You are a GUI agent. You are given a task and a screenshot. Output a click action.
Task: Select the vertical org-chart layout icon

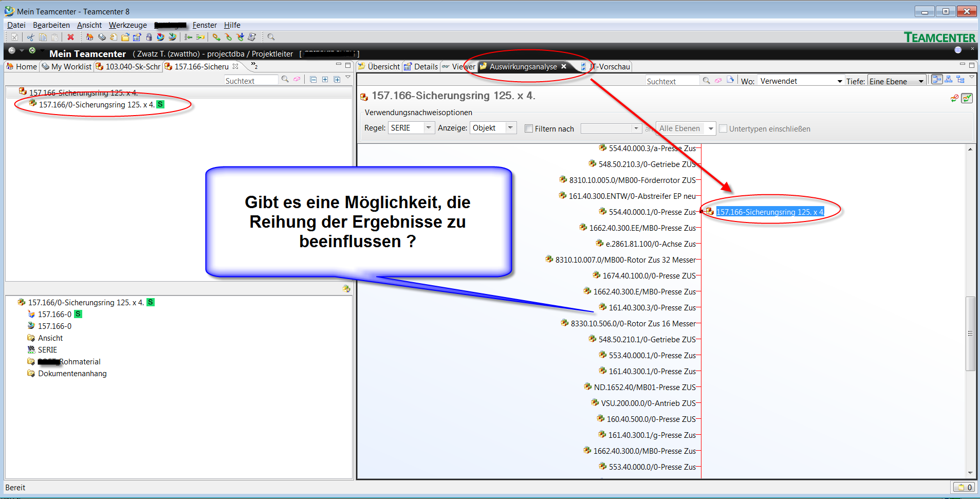tap(949, 79)
